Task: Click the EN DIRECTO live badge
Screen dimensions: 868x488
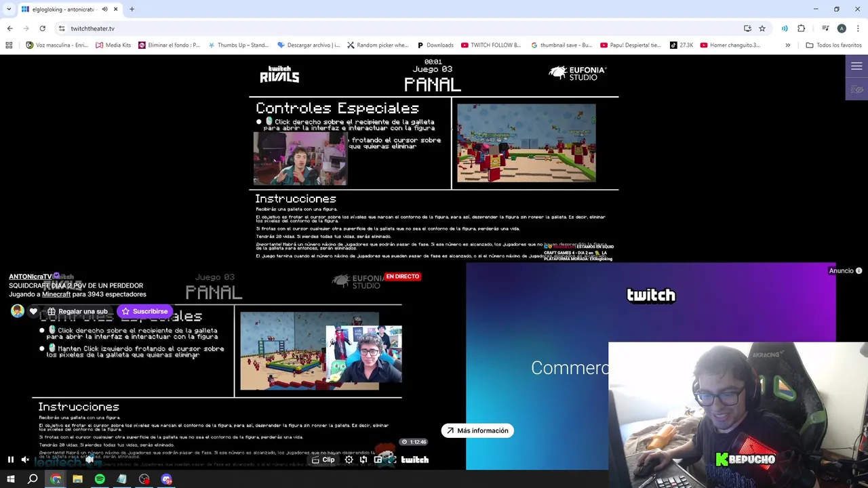Action: tap(403, 277)
